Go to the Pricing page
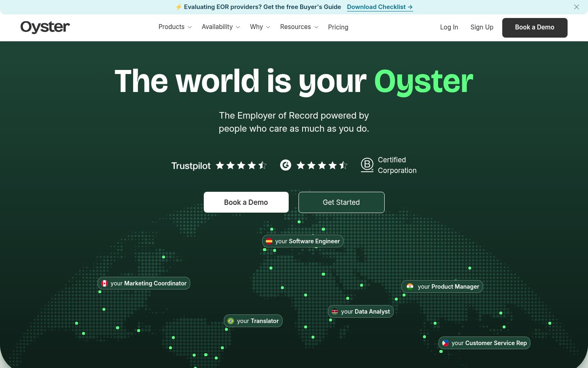The height and width of the screenshot is (368, 588). pos(338,27)
